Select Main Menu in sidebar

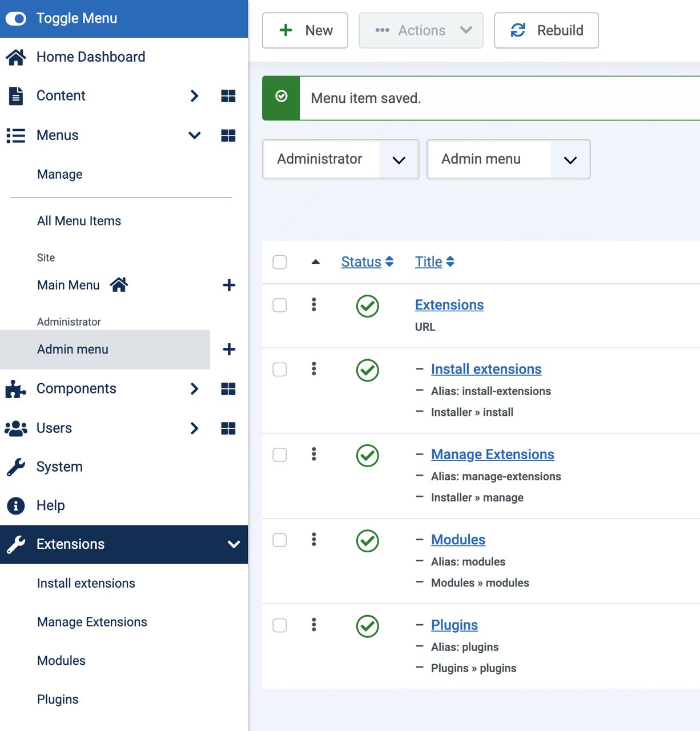pyautogui.click(x=69, y=285)
